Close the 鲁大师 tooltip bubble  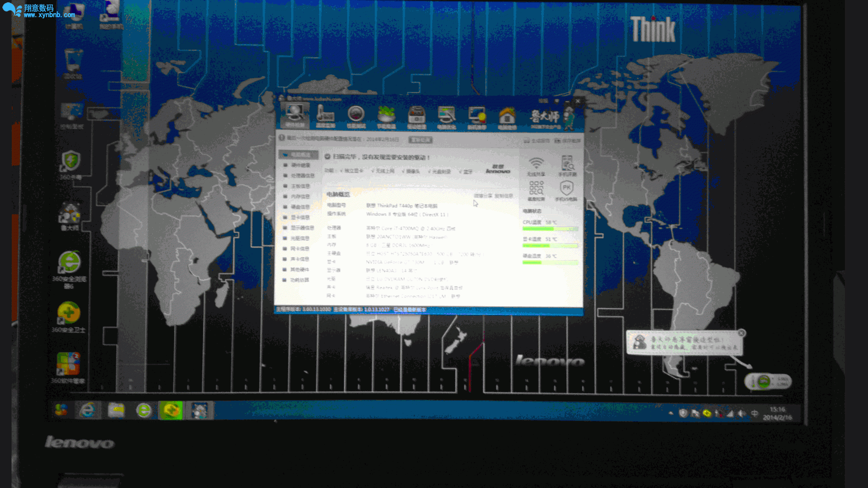(x=741, y=333)
